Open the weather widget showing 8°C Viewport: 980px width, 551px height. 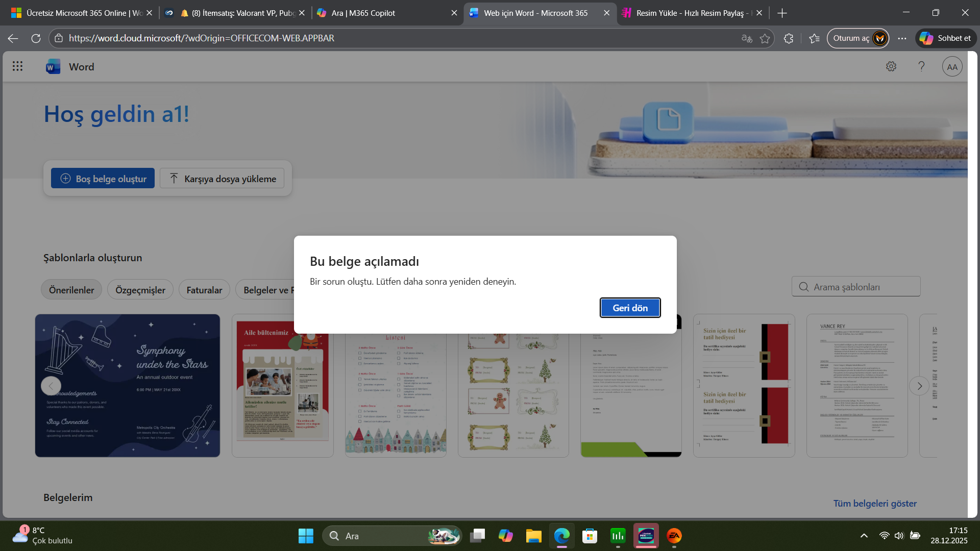(42, 536)
